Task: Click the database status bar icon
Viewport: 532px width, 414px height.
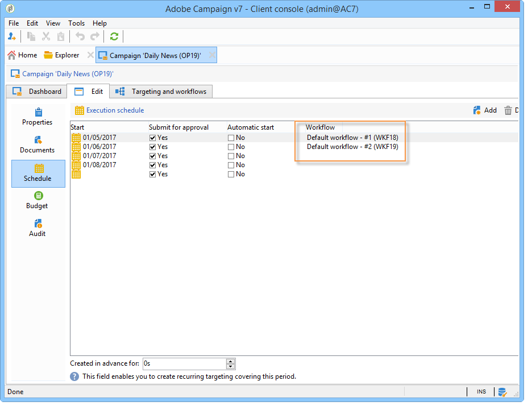Action: [x=502, y=392]
